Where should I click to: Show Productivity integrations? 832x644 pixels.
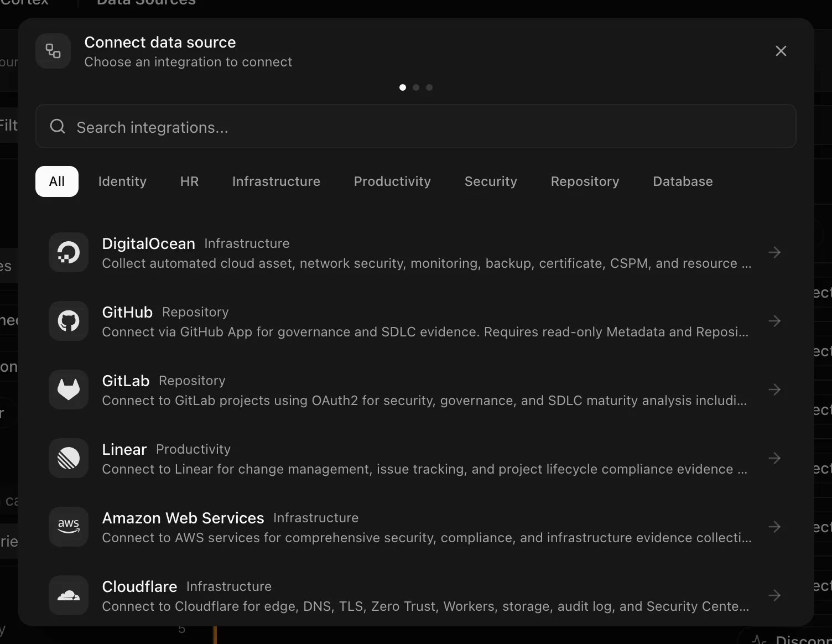(x=392, y=181)
